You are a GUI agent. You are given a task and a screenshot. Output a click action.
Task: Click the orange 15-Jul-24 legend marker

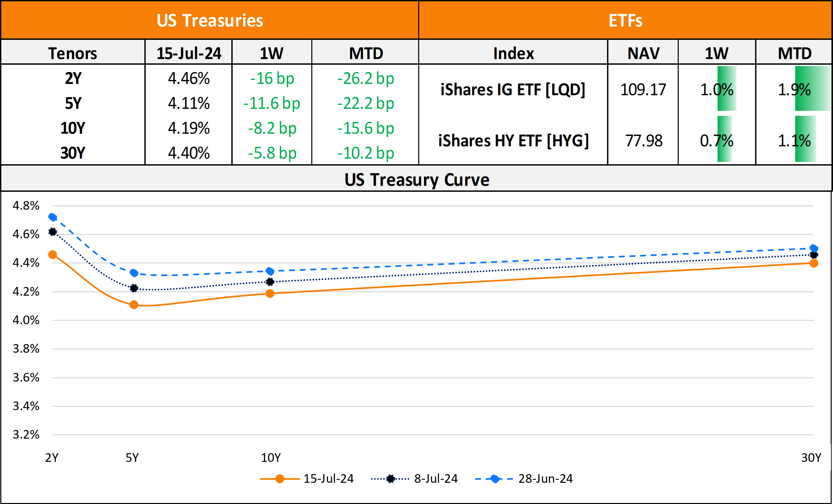tap(279, 479)
